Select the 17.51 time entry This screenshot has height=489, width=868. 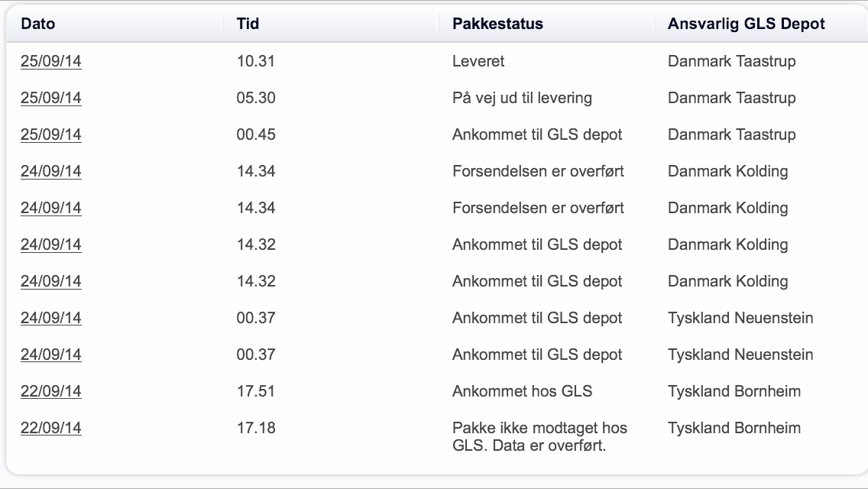pos(256,392)
